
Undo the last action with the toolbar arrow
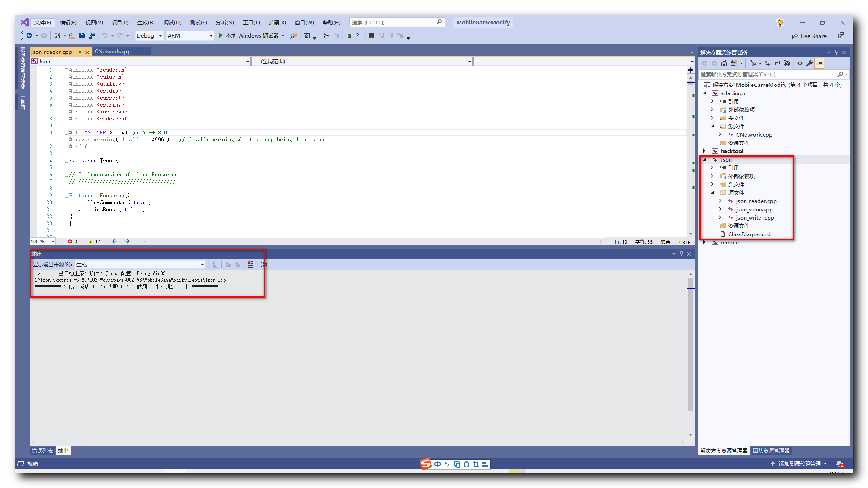105,36
